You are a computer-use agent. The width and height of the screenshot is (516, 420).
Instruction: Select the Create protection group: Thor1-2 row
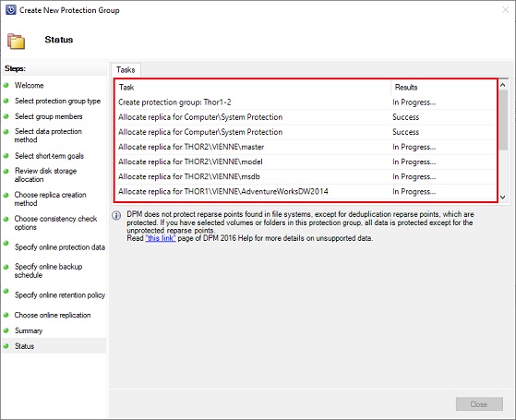(306, 102)
